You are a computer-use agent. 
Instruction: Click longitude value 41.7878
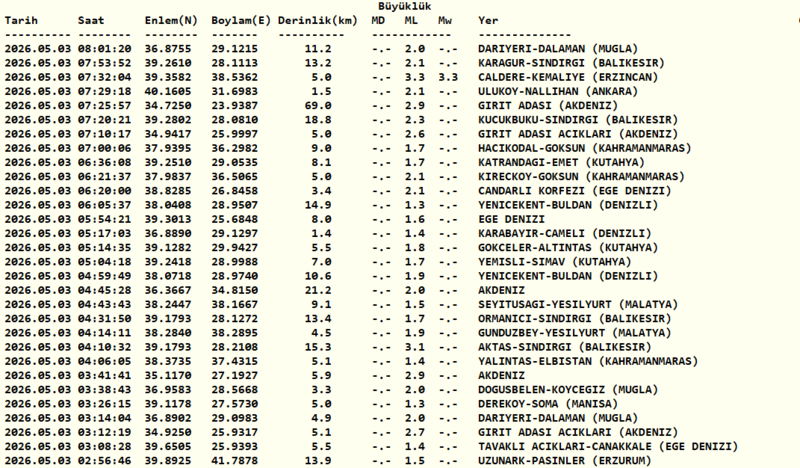(x=235, y=461)
